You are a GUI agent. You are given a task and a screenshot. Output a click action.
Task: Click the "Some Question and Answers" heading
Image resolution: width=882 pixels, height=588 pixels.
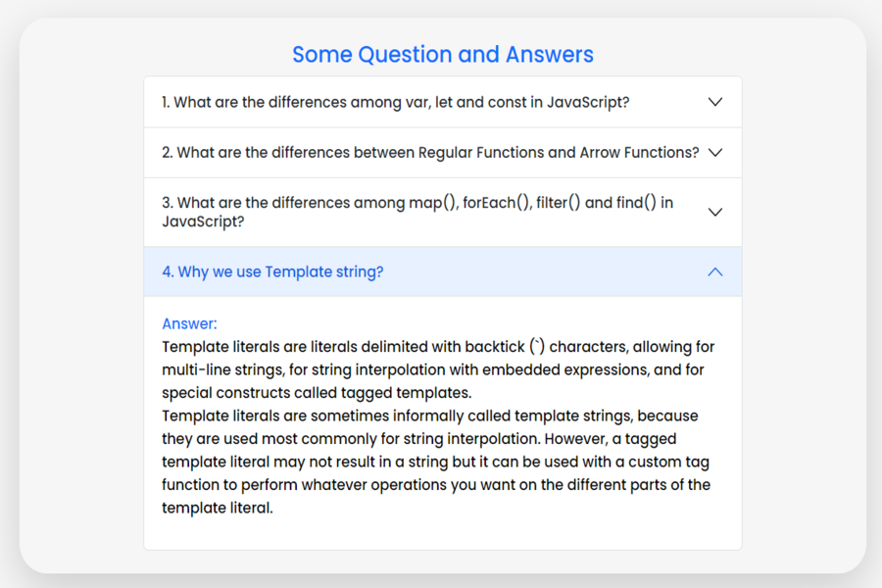point(443,54)
